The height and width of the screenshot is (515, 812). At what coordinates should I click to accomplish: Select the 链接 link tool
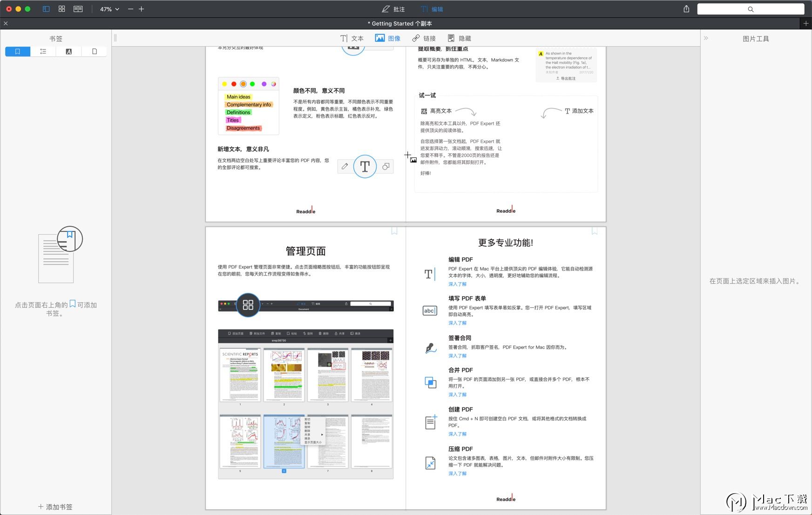pyautogui.click(x=424, y=38)
